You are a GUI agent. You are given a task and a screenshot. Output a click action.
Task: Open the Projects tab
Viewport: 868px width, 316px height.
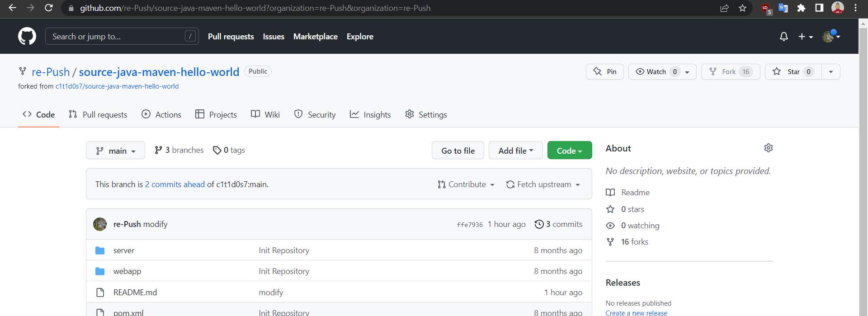click(216, 115)
